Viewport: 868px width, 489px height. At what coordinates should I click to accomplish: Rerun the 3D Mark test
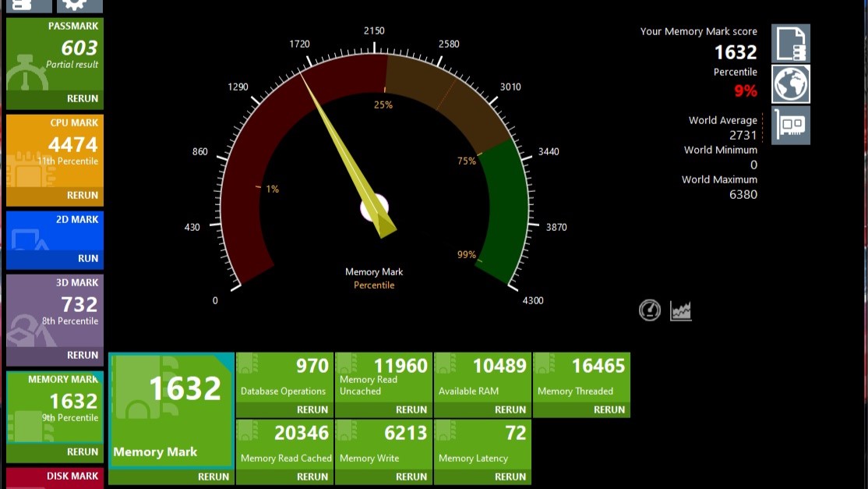[83, 355]
